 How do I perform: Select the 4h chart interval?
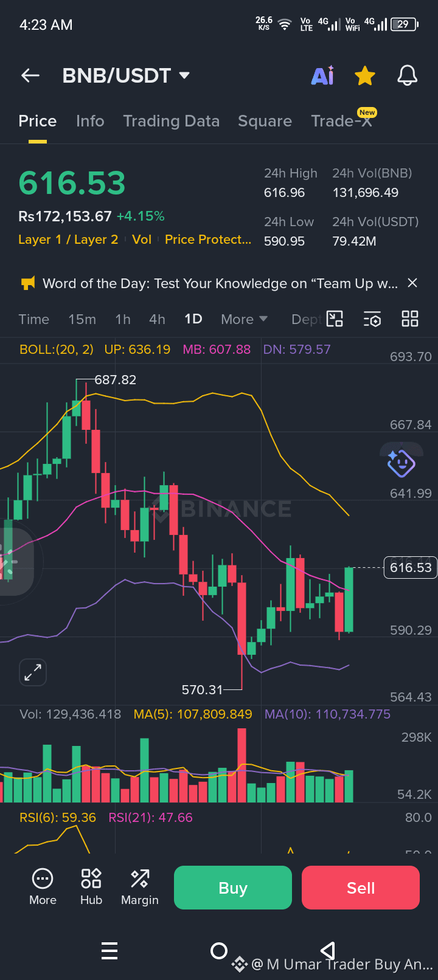tap(157, 319)
